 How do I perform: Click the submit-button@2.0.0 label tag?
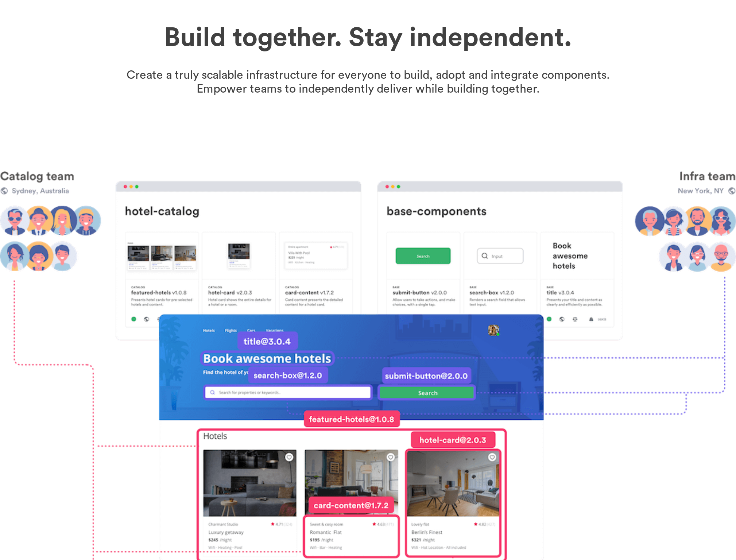(426, 376)
